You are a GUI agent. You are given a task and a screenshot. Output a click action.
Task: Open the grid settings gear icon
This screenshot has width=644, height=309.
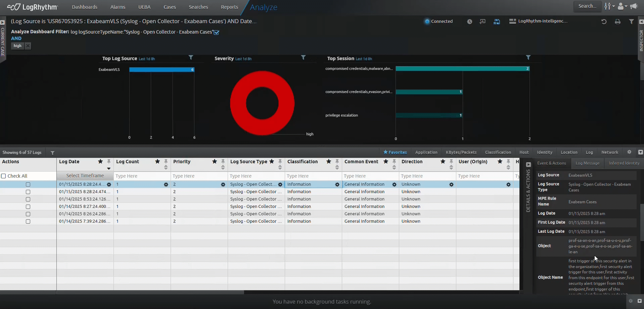tap(629, 152)
